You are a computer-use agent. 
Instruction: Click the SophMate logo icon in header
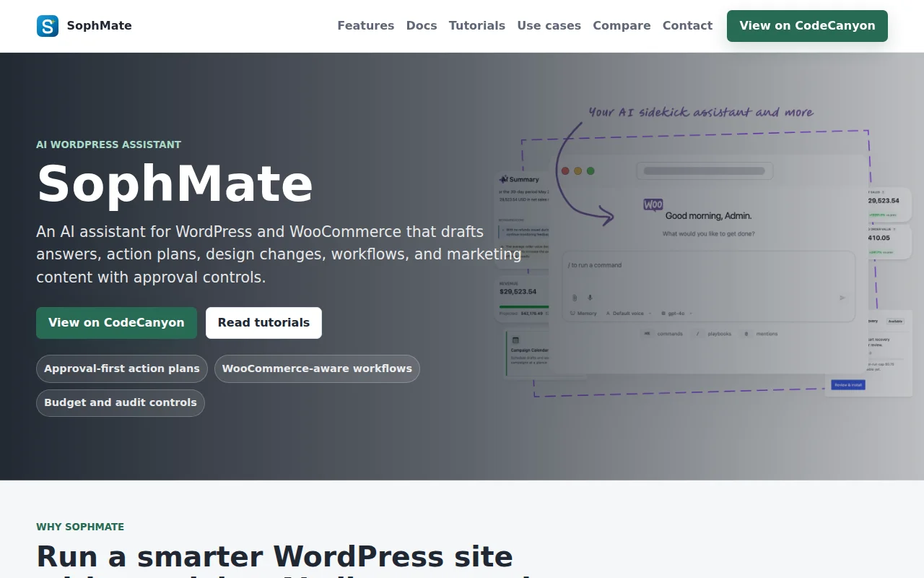coord(48,26)
